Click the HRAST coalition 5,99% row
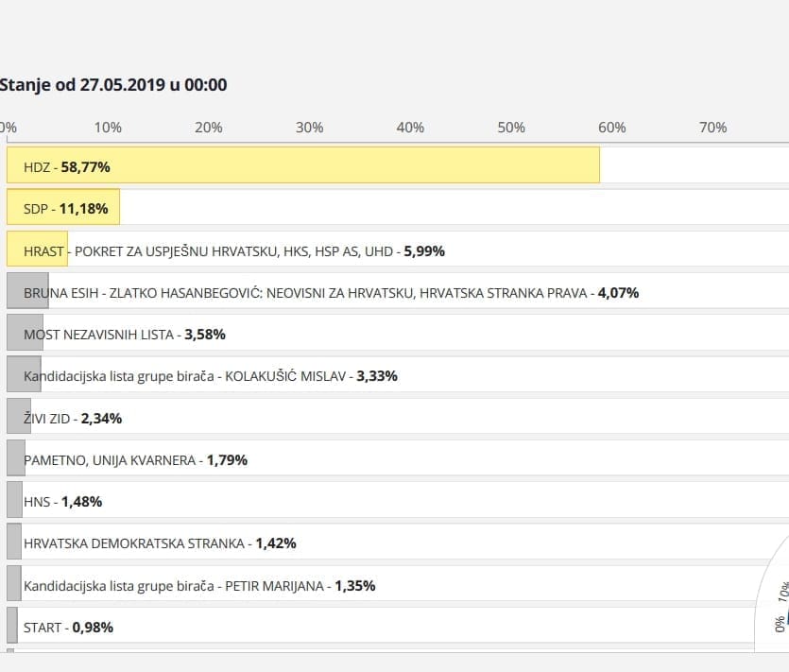The image size is (789, 672). [233, 250]
